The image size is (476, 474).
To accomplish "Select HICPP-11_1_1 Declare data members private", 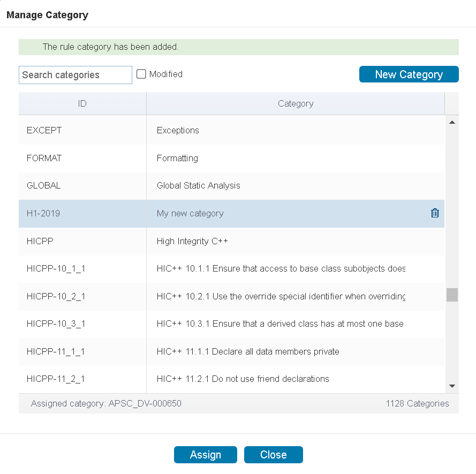I will [232, 352].
